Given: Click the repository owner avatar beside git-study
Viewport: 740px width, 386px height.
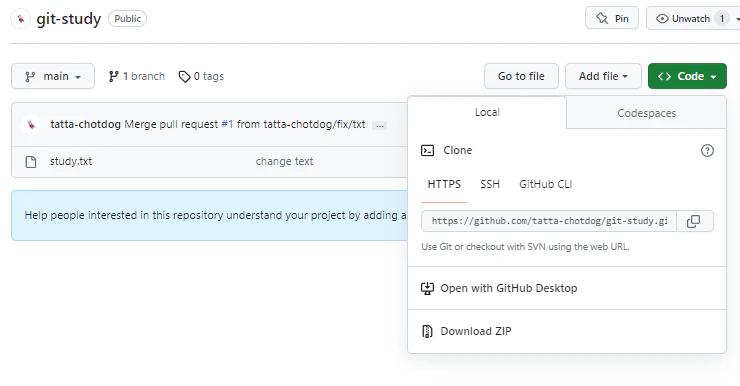Looking at the screenshot, I should coord(21,19).
